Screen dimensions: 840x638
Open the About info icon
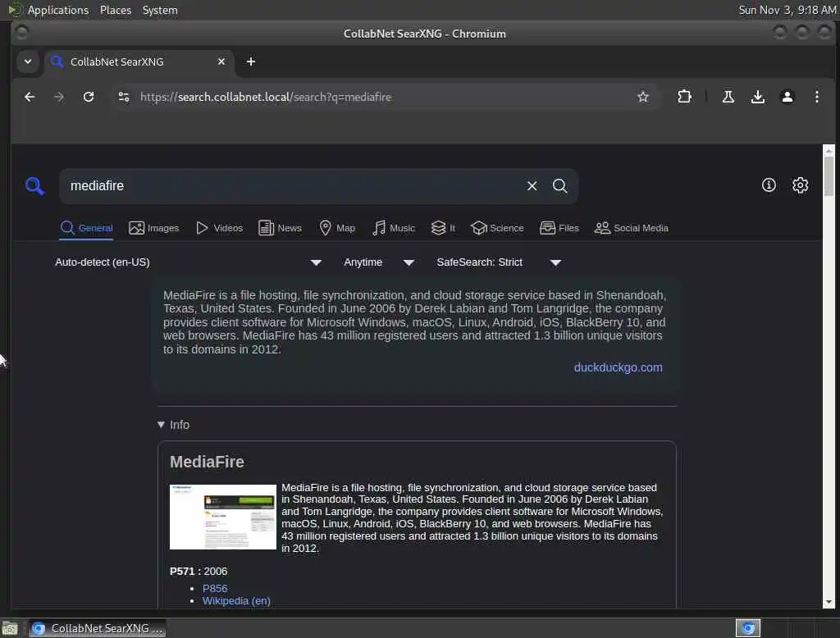coord(769,185)
